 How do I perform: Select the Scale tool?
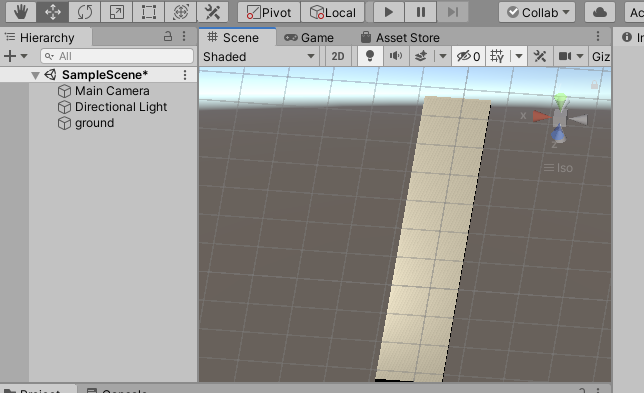117,12
